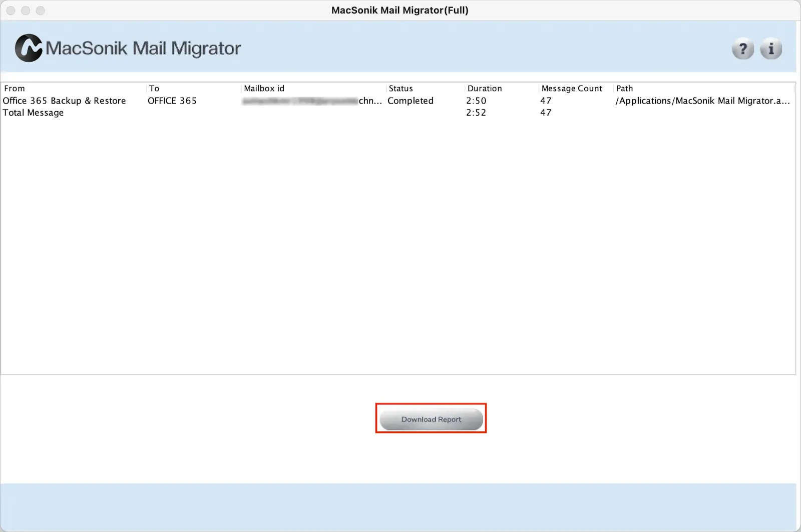Image resolution: width=801 pixels, height=532 pixels.
Task: Click the /Applications/MacSonik path cell
Action: [703, 101]
